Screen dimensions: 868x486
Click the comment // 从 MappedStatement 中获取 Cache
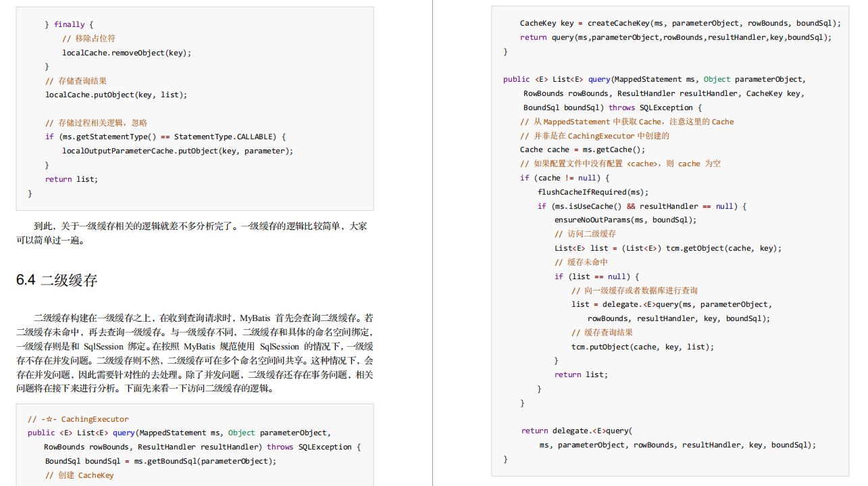pos(627,122)
